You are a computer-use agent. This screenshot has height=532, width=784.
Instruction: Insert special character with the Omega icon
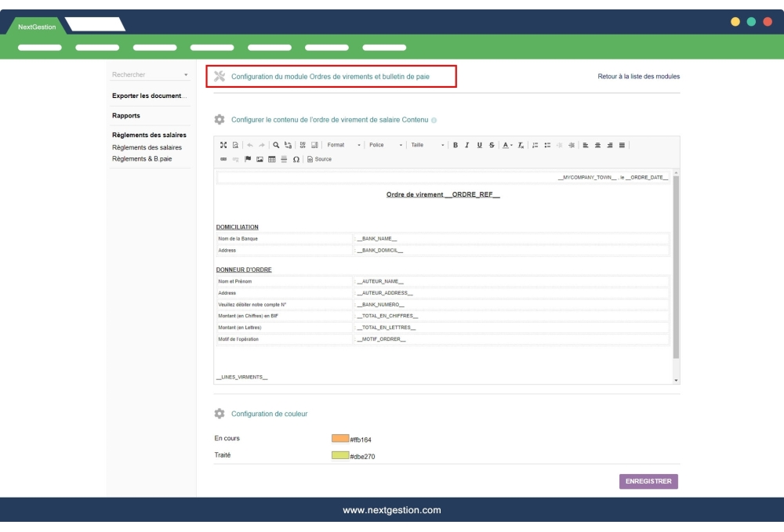(x=296, y=159)
